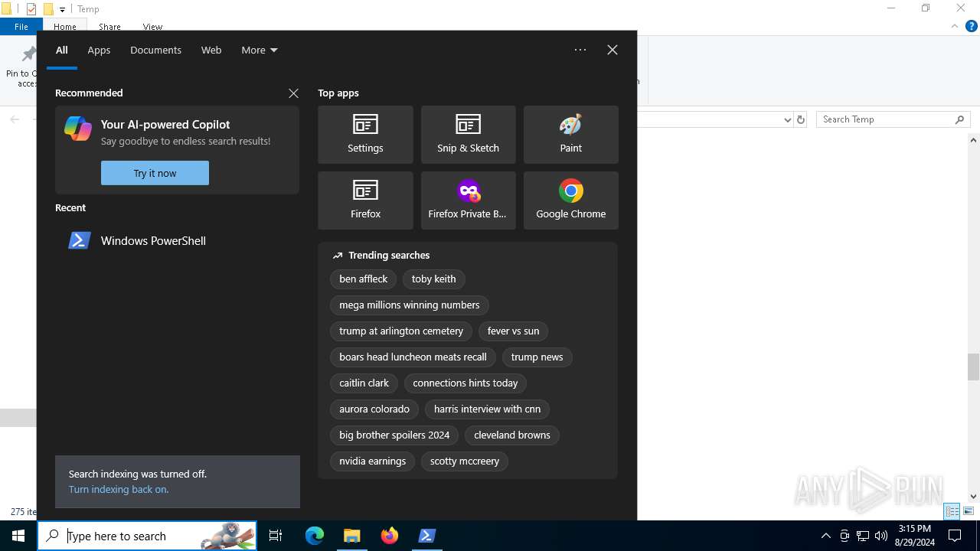Viewport: 980px width, 551px height.
Task: Refresh the Temp folder address bar
Action: point(801,119)
